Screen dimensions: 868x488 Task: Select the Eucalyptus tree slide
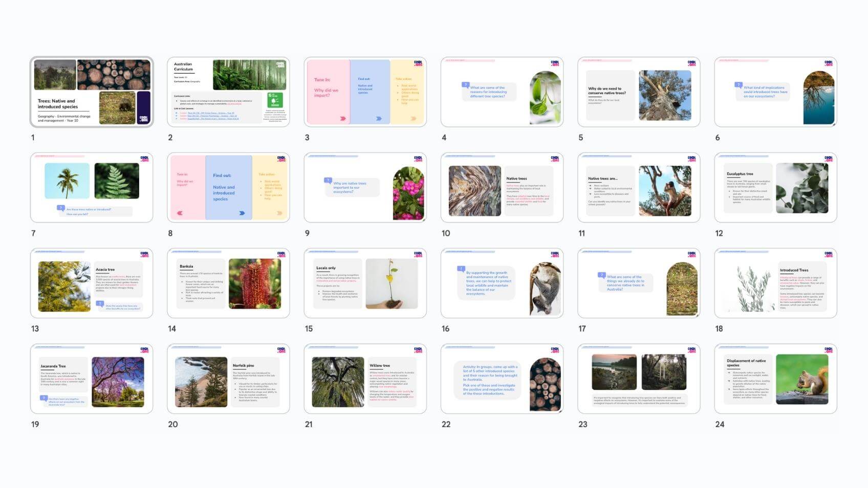click(x=775, y=188)
